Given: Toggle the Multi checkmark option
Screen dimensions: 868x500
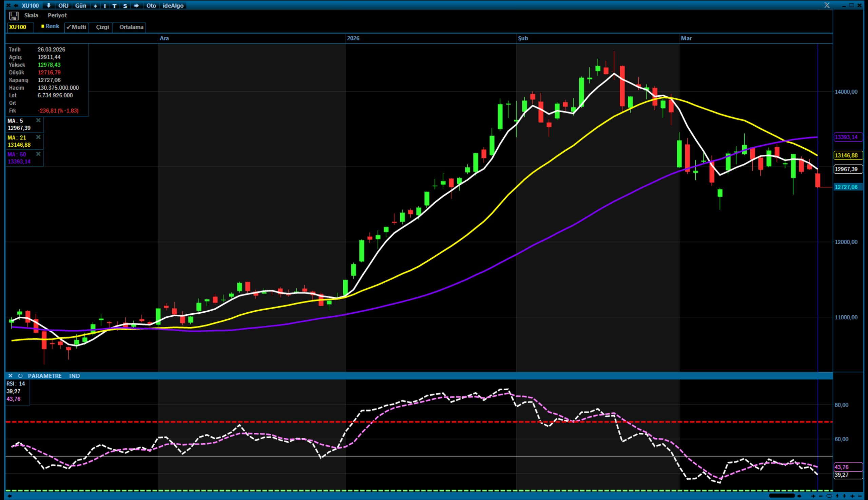Looking at the screenshot, I should click(x=77, y=27).
